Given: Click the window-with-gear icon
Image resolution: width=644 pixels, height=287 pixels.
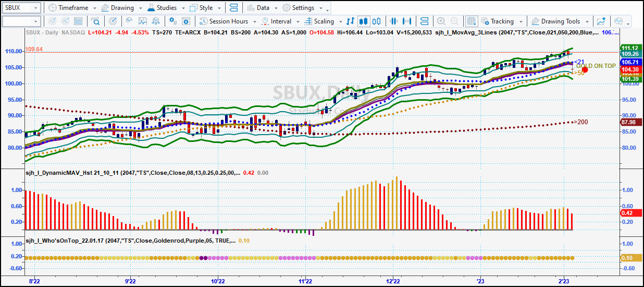Looking at the screenshot, I should [x=187, y=21].
